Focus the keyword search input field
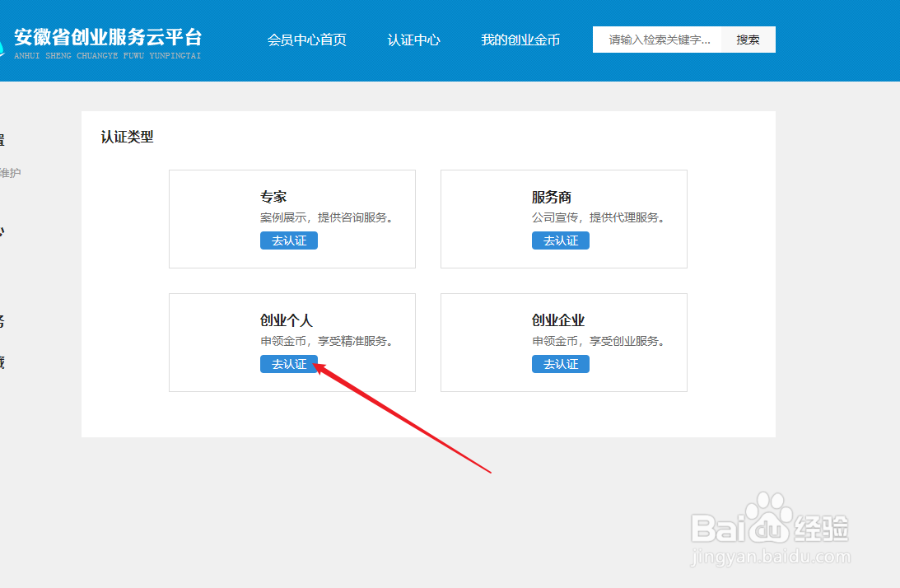Image resolution: width=900 pixels, height=588 pixels. point(657,40)
